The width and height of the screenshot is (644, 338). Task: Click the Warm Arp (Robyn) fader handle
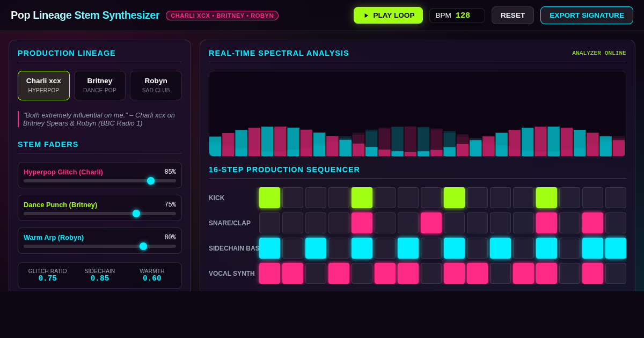point(143,246)
